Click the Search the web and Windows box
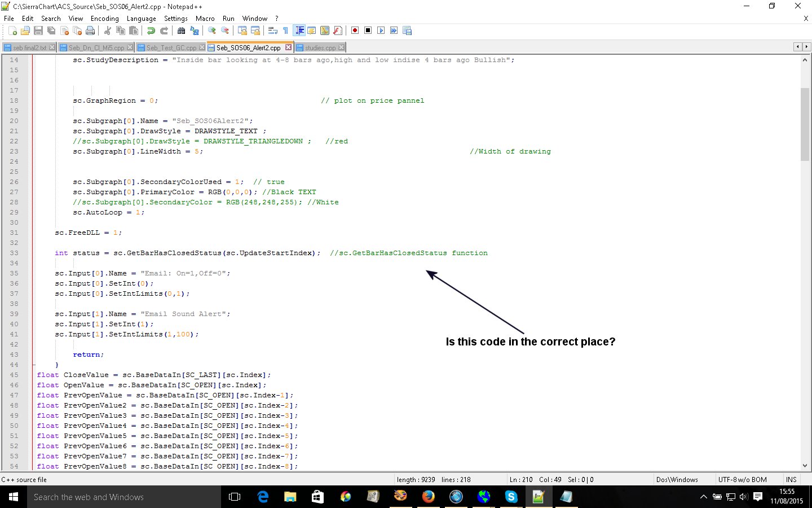The height and width of the screenshot is (508, 812). tap(124, 497)
